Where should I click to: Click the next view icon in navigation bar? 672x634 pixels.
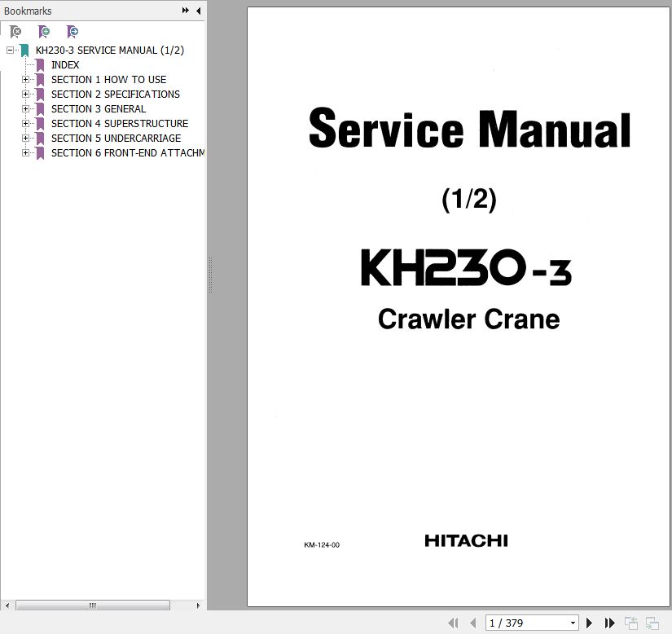(652, 623)
